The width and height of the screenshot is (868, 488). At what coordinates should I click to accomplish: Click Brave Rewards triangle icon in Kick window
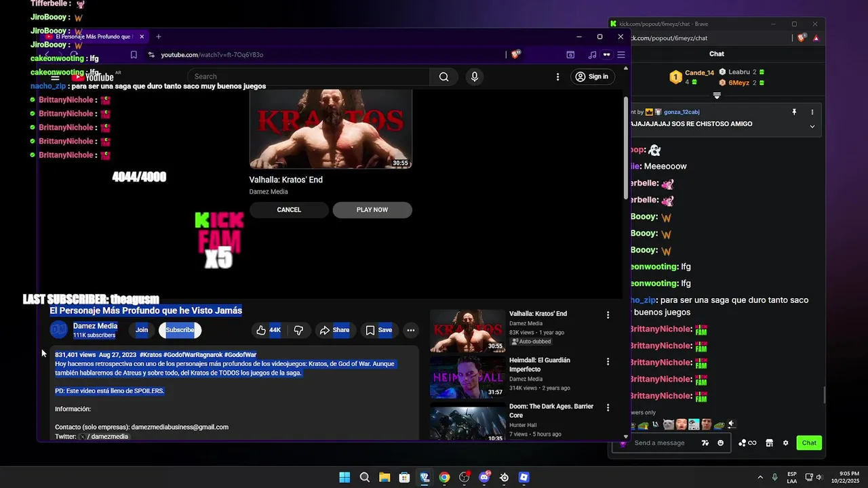coord(816,38)
